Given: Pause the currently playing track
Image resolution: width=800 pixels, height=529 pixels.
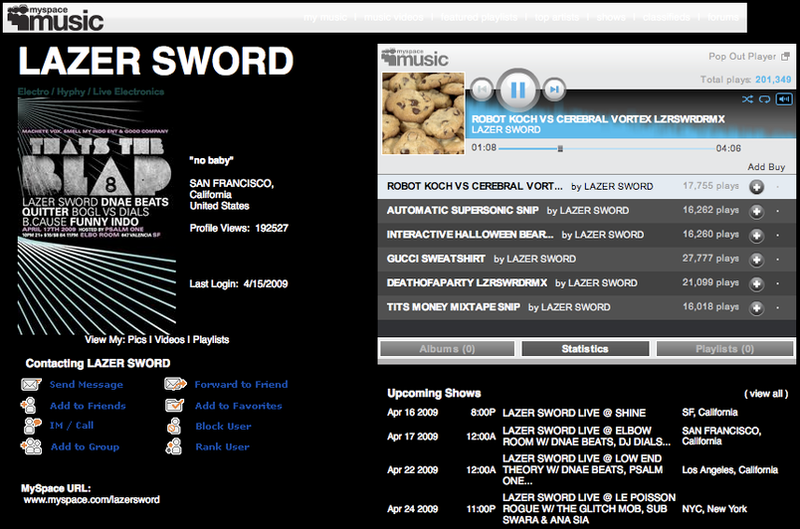Looking at the screenshot, I should pyautogui.click(x=518, y=90).
